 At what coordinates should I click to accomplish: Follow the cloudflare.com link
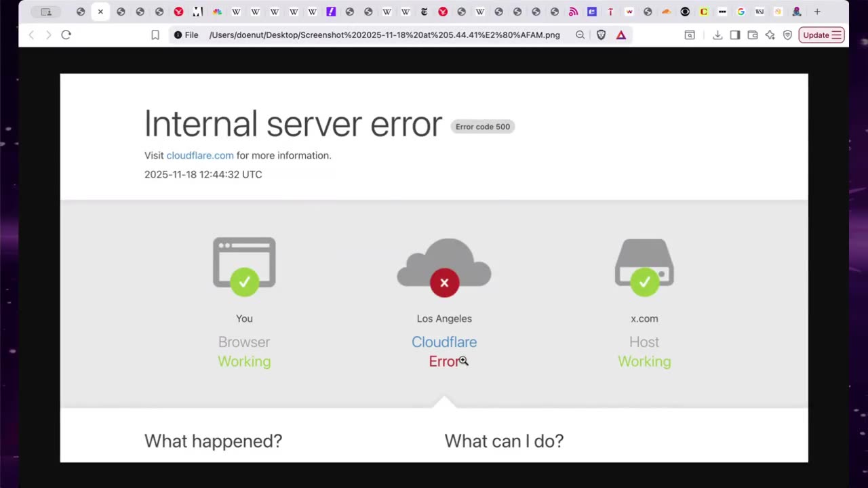click(200, 155)
